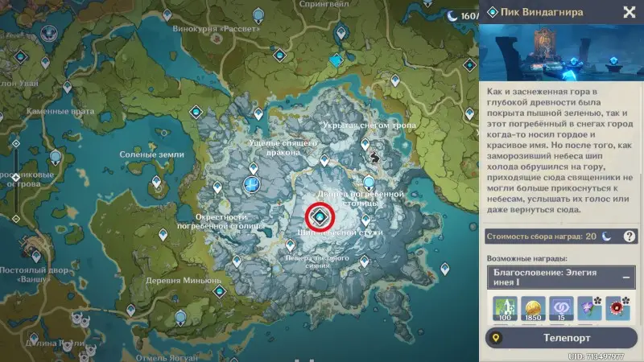644x362 pixels.
Task: Click the Отмель Яогуан map label
Action: [x=167, y=358]
